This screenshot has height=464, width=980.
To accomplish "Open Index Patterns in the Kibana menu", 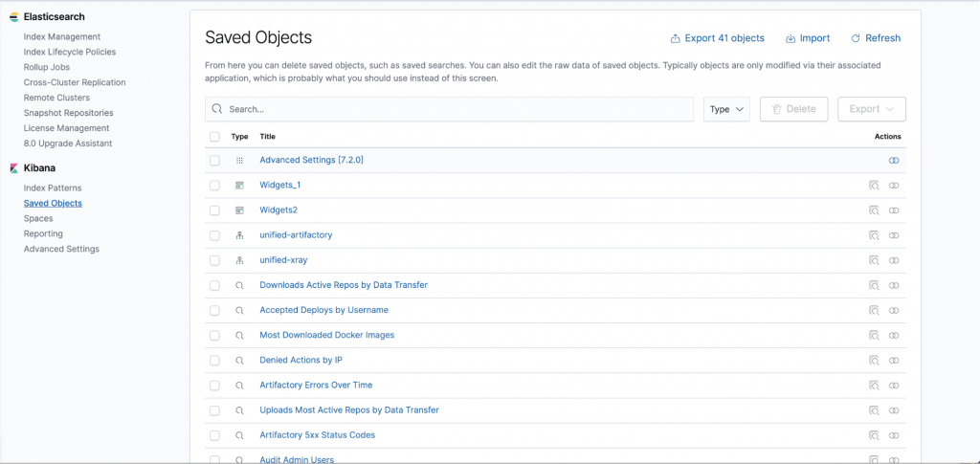I will pos(53,188).
